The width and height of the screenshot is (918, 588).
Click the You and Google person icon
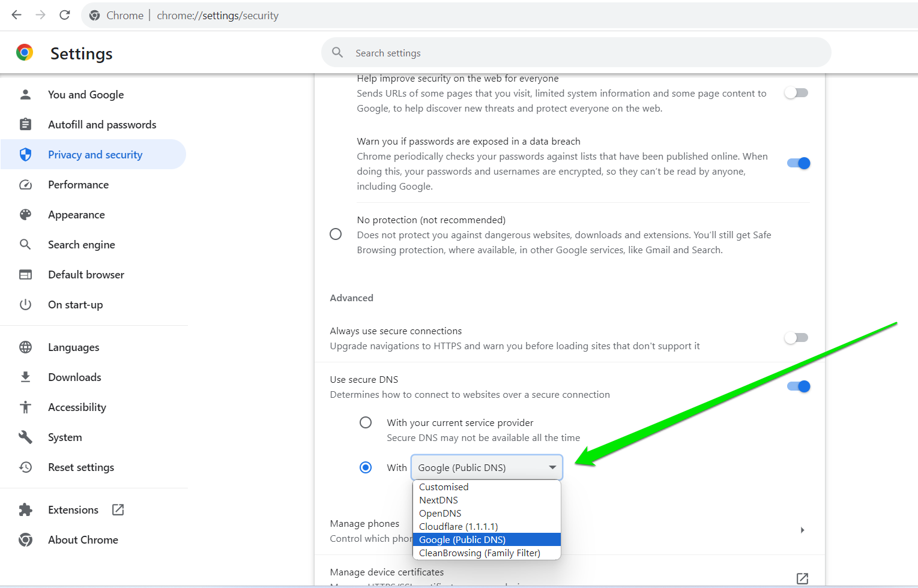(x=25, y=94)
